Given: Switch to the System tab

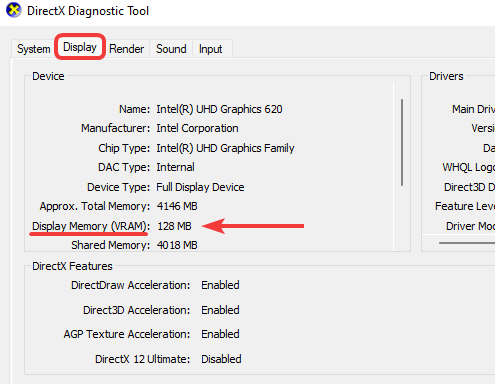Looking at the screenshot, I should point(33,49).
